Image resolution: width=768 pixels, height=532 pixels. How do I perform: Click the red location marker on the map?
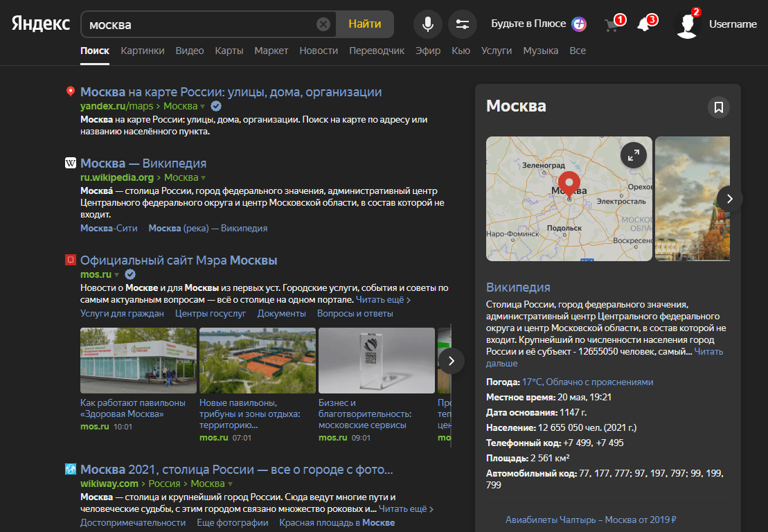tap(569, 185)
